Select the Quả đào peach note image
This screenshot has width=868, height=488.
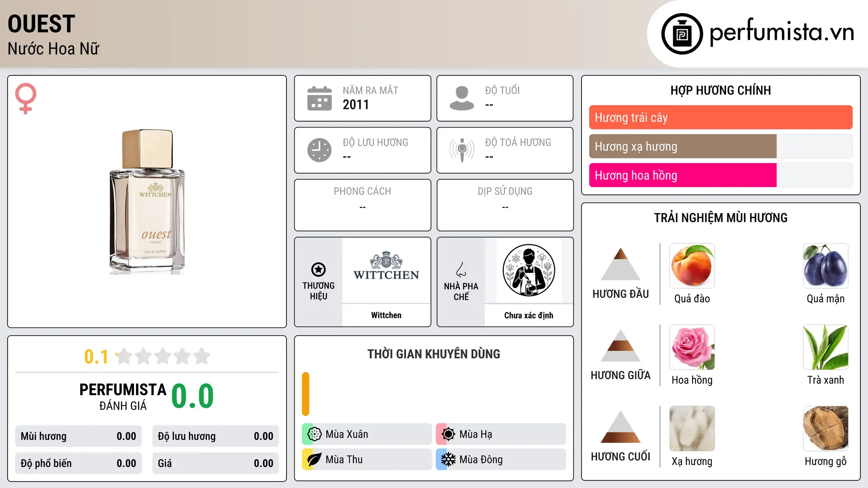(692, 266)
